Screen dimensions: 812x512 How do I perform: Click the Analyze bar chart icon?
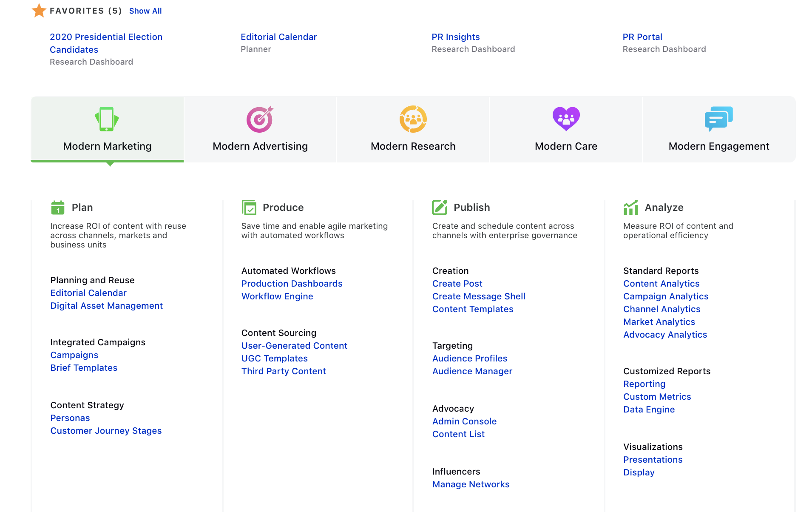pos(631,208)
